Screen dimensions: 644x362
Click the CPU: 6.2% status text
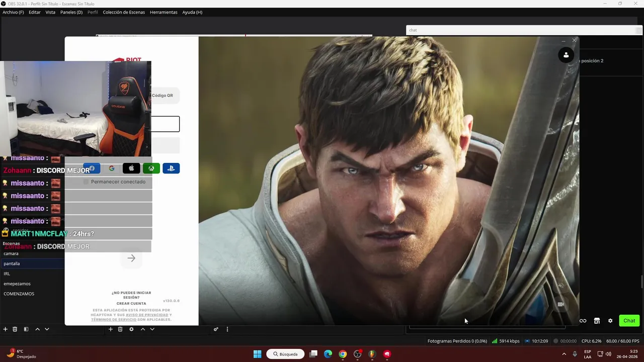pos(591,341)
